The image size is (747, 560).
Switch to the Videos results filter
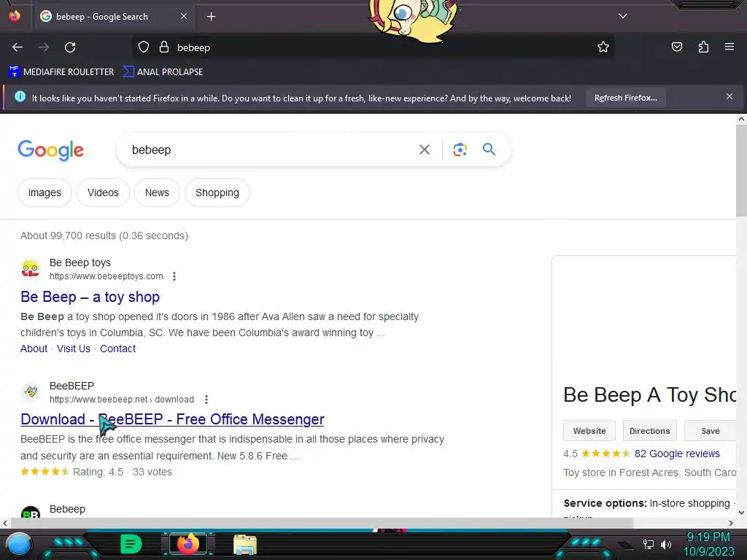click(103, 192)
